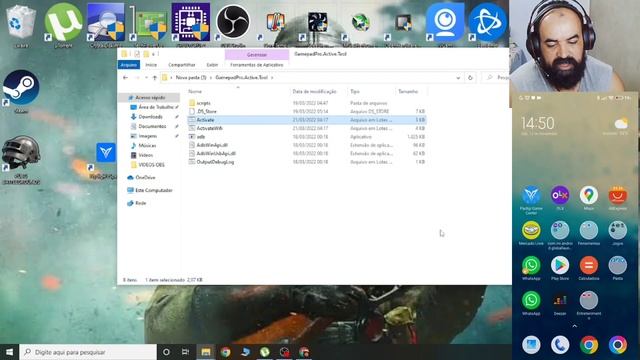640x360 pixels.
Task: Open the OBS Studio desktop shortcut
Action: click(x=233, y=23)
